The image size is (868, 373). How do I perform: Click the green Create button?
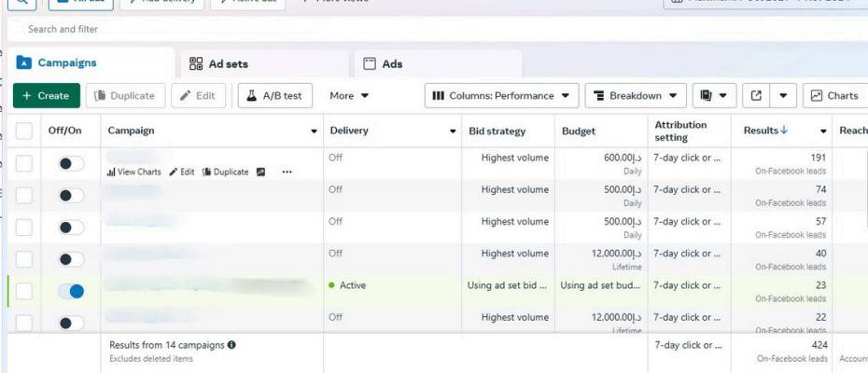pos(46,96)
